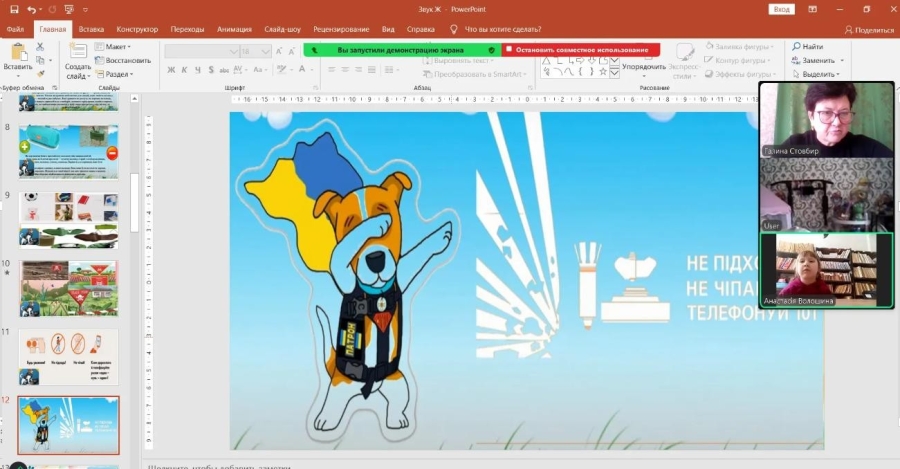Switch to the Слайд-шоу tab
The image size is (900, 469).
coord(282,29)
